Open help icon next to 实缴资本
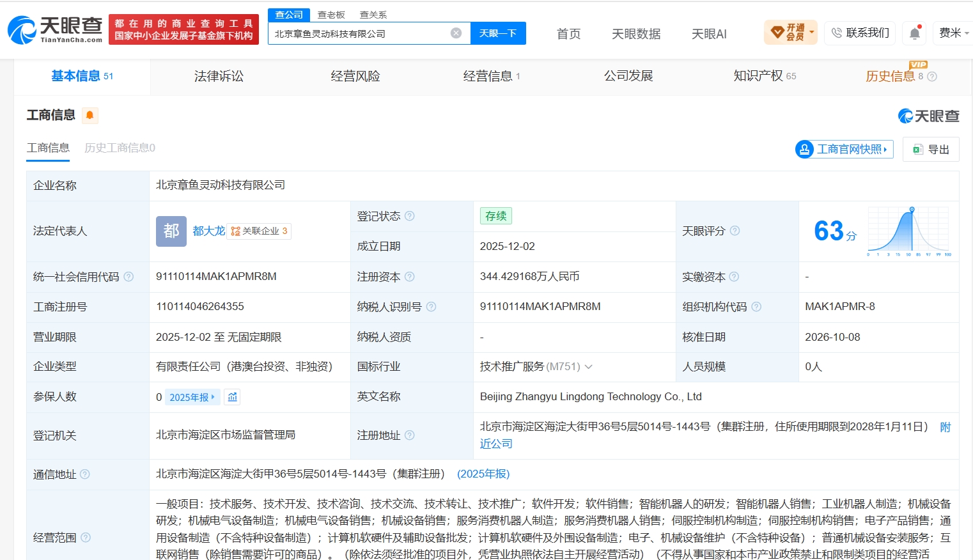Image resolution: width=973 pixels, height=560 pixels. [734, 277]
